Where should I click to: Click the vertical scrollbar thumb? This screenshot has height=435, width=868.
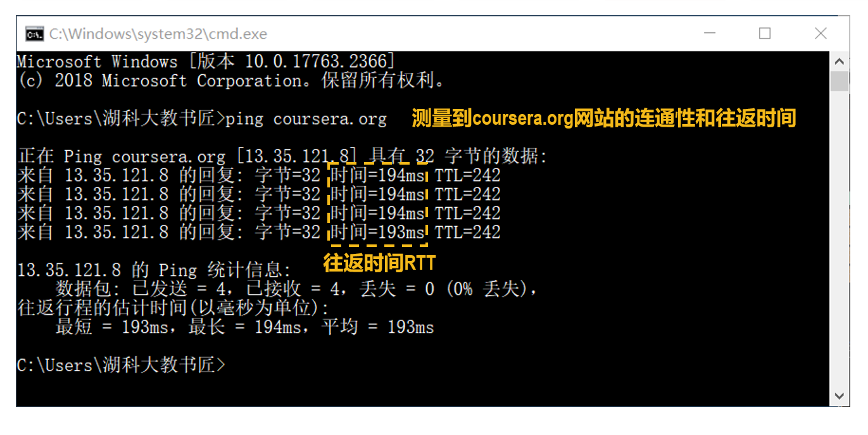[x=840, y=82]
